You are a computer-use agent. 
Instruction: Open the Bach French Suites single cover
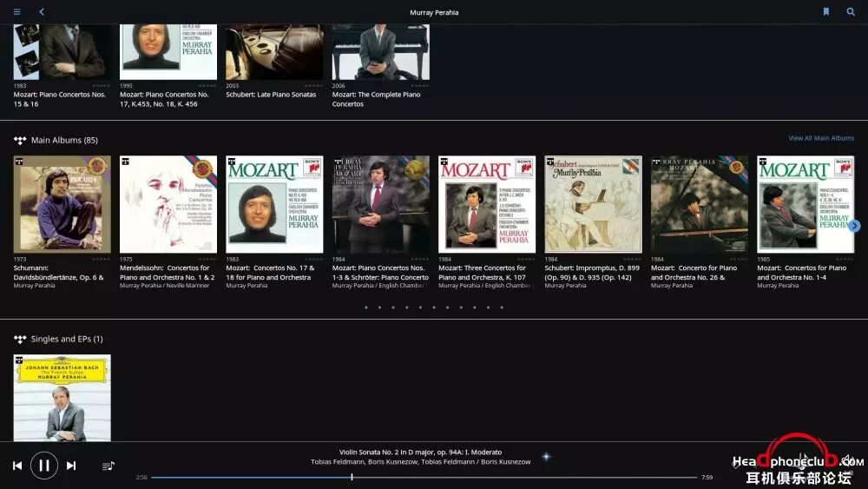62,398
